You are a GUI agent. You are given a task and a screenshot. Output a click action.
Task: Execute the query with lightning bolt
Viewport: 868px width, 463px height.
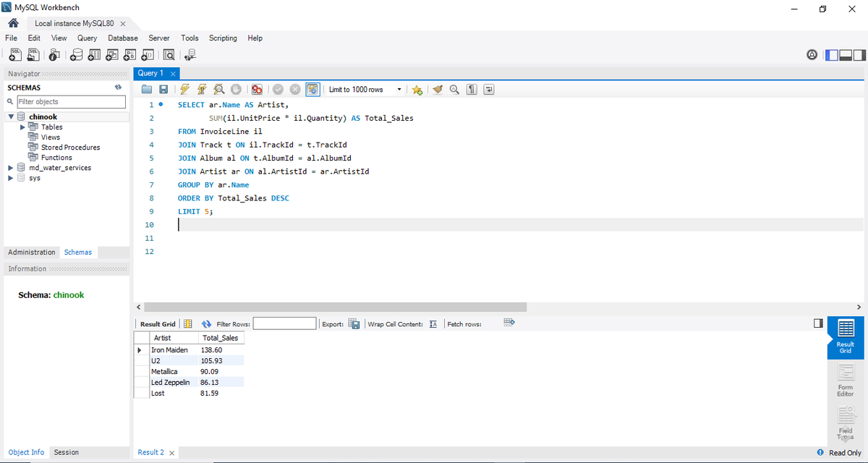tap(184, 90)
